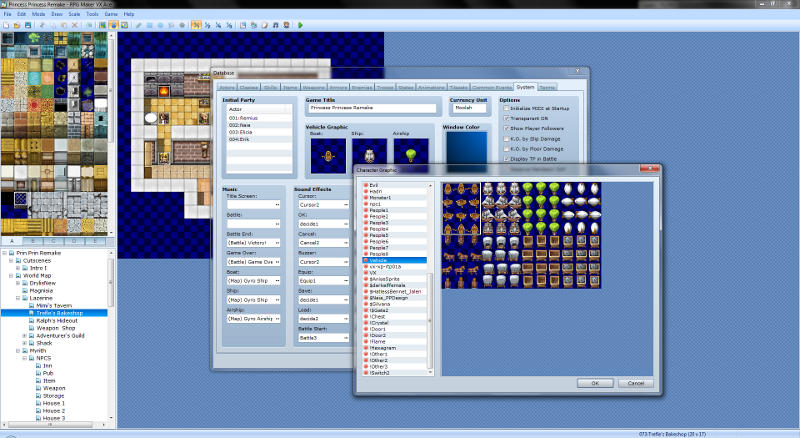Screen dimensions: 800x438
Task: Select People1 in the graphic file list
Action: pyautogui.click(x=379, y=209)
